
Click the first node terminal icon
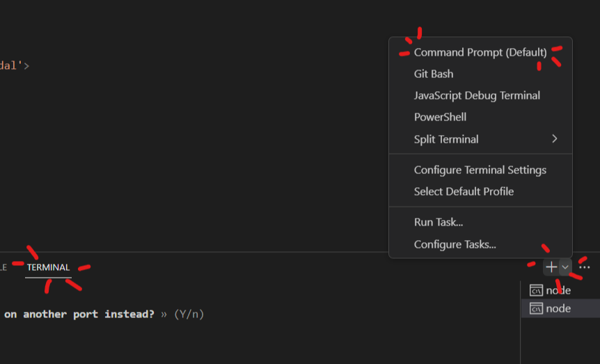pos(536,290)
